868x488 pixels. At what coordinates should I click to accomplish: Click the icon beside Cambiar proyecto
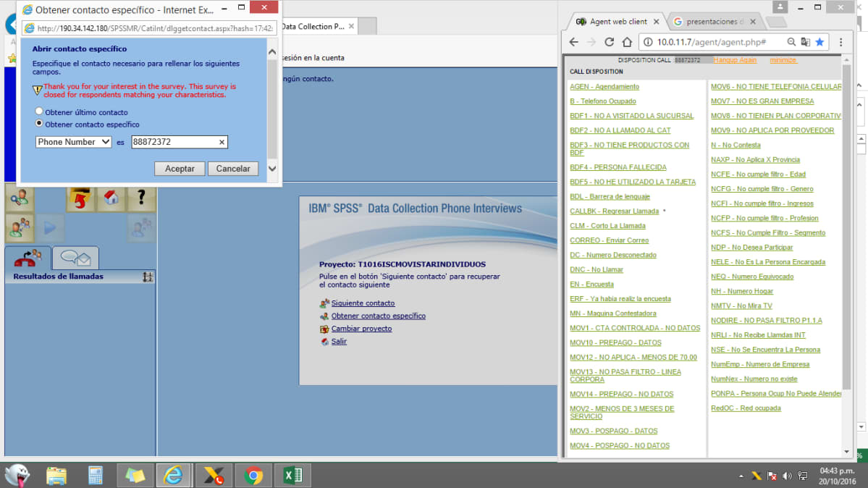tap(324, 329)
